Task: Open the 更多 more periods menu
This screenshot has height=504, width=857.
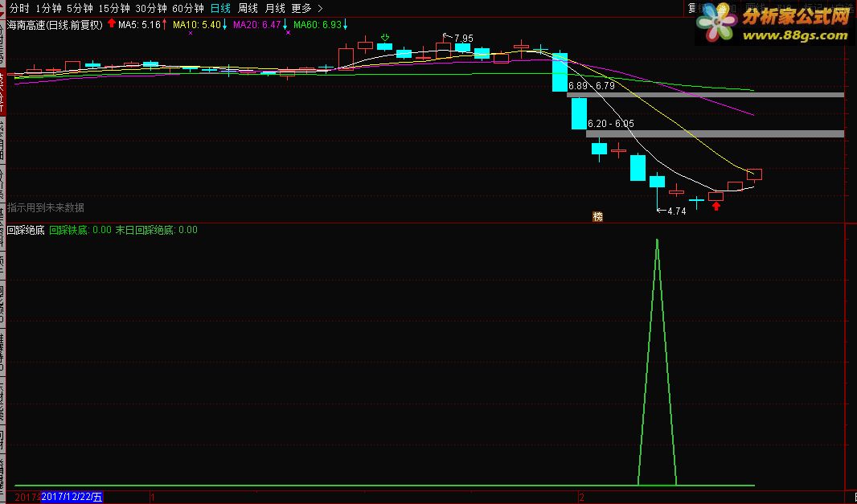Action: coord(301,8)
